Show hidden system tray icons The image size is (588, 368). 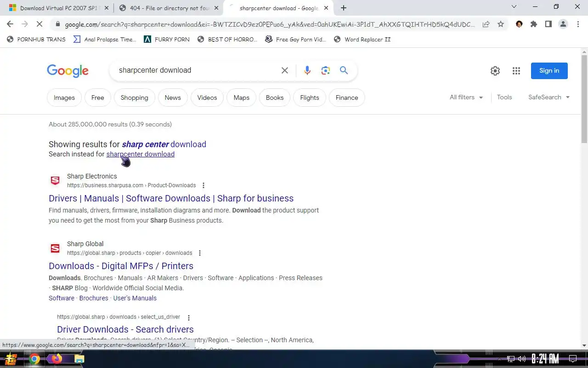point(500,359)
